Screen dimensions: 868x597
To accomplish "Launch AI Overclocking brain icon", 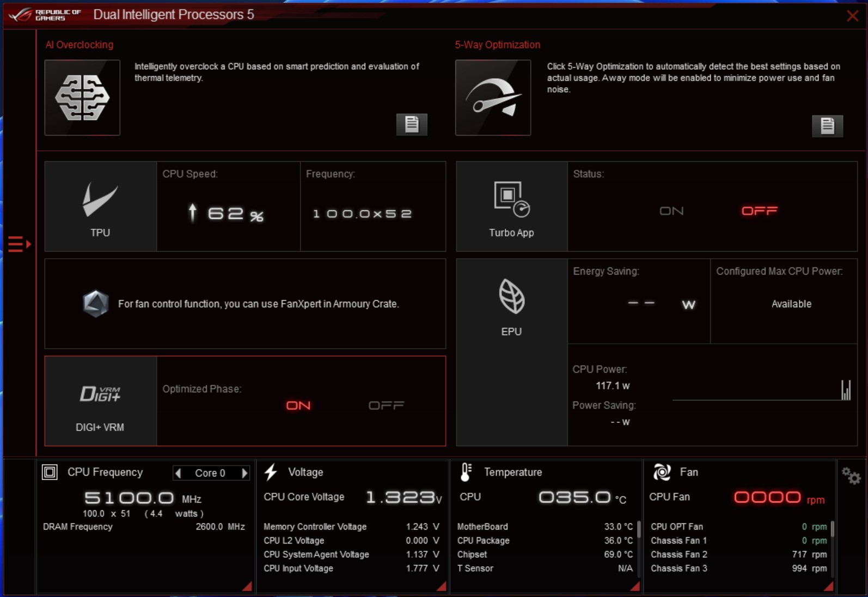I will pyautogui.click(x=82, y=98).
